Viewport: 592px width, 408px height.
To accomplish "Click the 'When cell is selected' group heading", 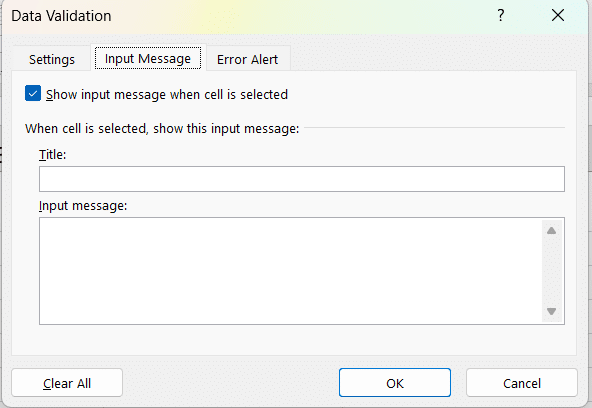I will (162, 129).
